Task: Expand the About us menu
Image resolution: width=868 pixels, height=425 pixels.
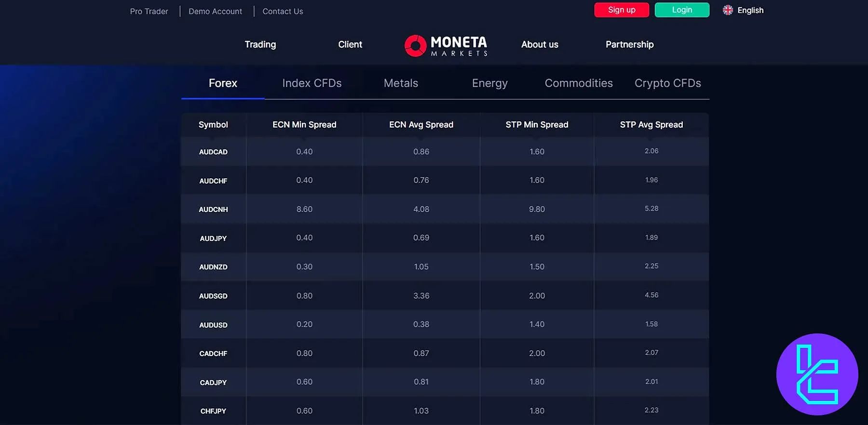Action: (x=539, y=44)
